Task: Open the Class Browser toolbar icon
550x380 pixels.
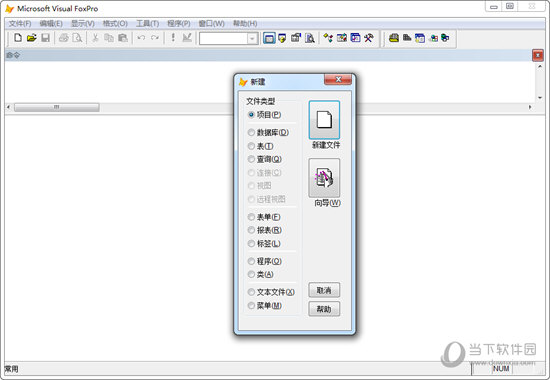Action: (x=328, y=38)
